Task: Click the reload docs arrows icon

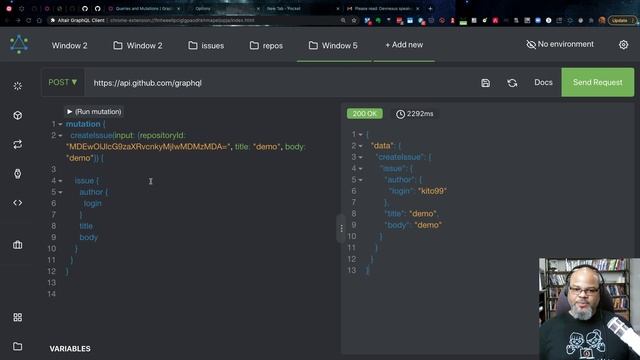Action: (512, 83)
